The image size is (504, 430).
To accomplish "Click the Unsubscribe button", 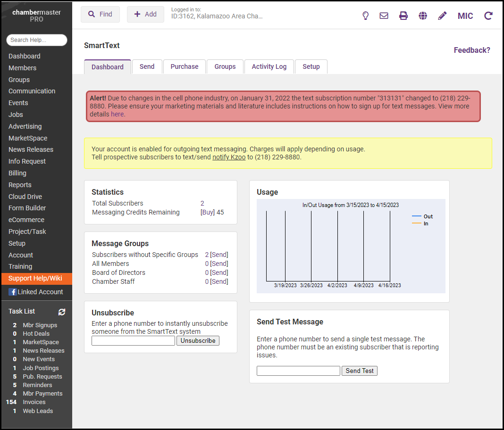I will tap(198, 341).
